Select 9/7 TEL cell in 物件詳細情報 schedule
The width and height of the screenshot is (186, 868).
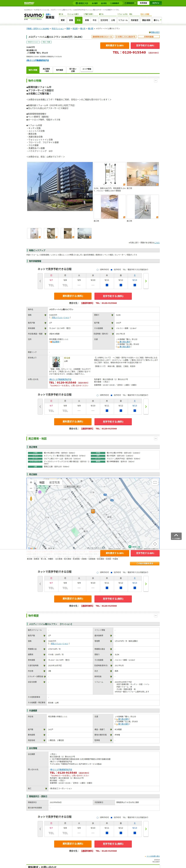point(51,285)
